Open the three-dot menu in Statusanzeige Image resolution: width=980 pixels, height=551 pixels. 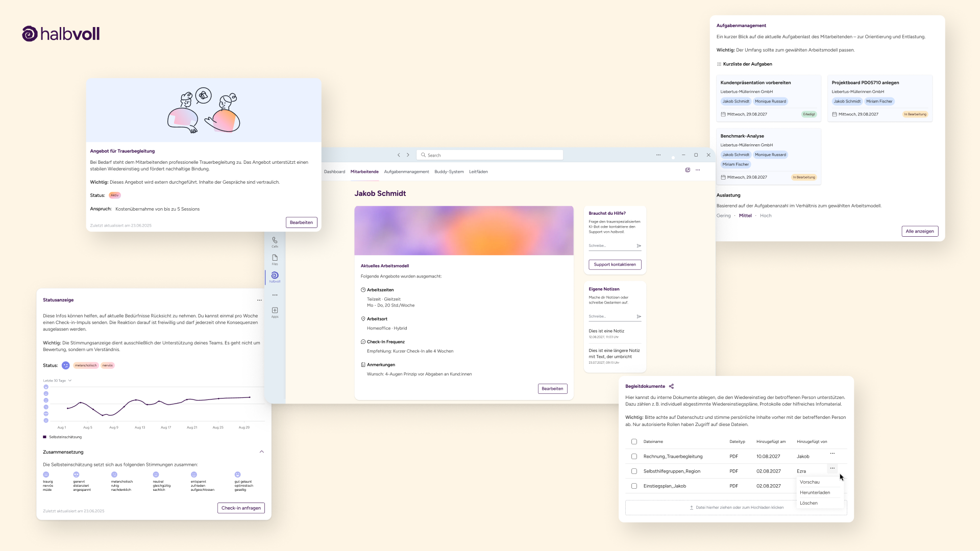pyautogui.click(x=259, y=300)
